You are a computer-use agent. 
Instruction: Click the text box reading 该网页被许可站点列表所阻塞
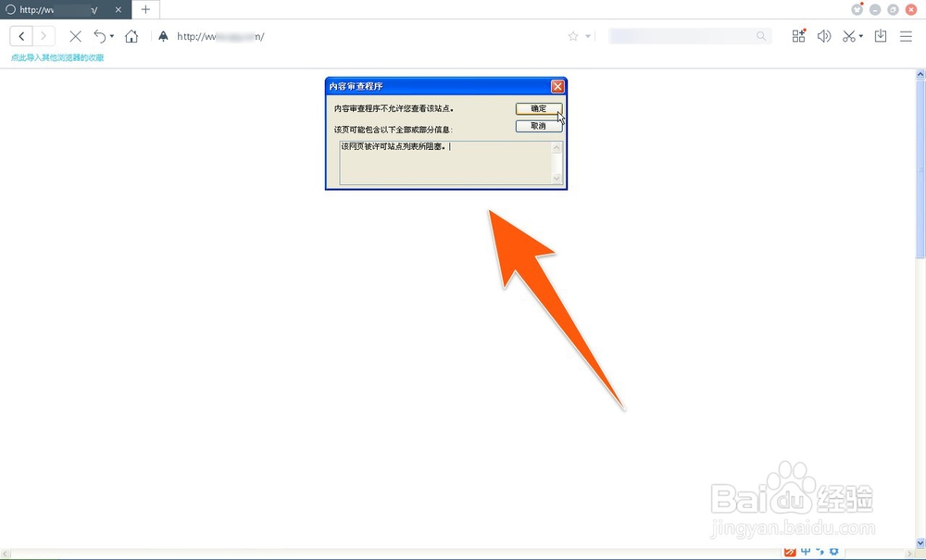coord(446,162)
